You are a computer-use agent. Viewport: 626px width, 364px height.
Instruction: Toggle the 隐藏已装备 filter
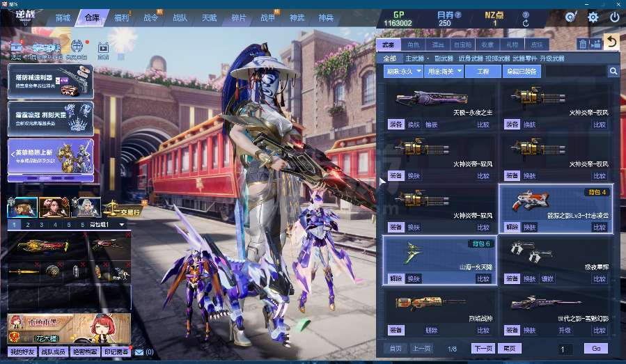522,72
